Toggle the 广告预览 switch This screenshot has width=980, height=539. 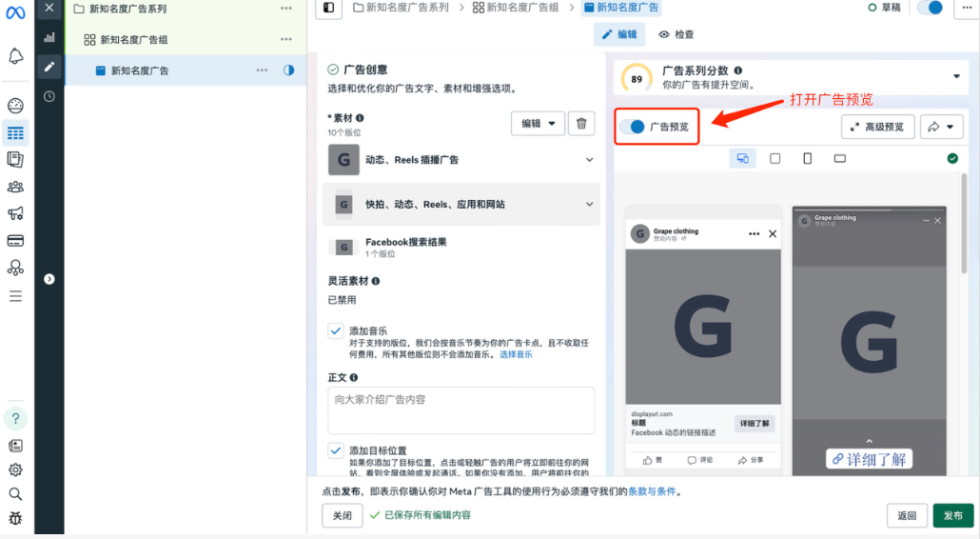pyautogui.click(x=632, y=127)
